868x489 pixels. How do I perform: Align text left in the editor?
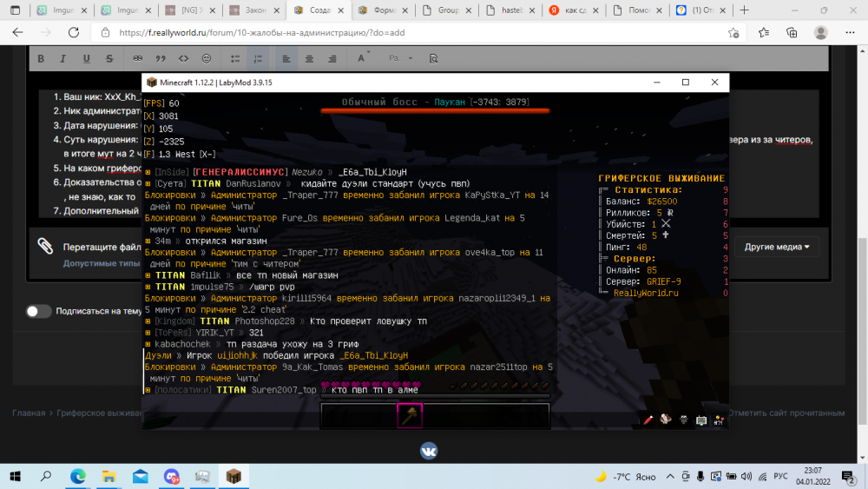(x=286, y=58)
